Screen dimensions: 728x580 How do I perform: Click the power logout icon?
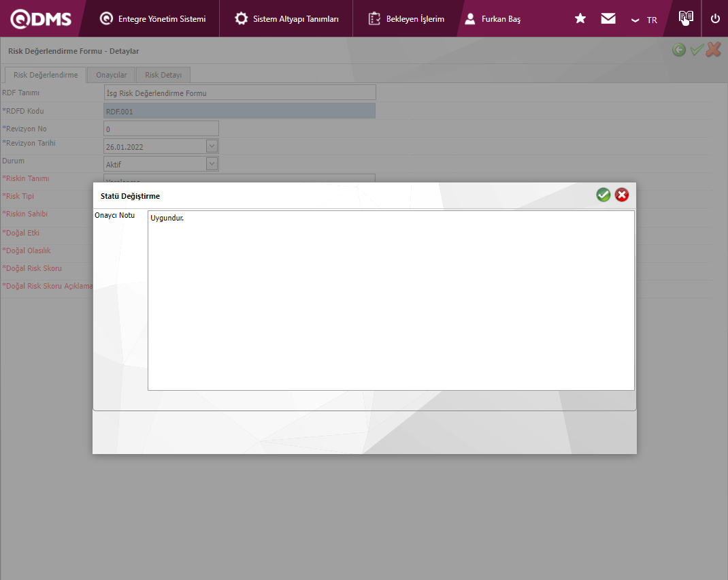pos(715,18)
